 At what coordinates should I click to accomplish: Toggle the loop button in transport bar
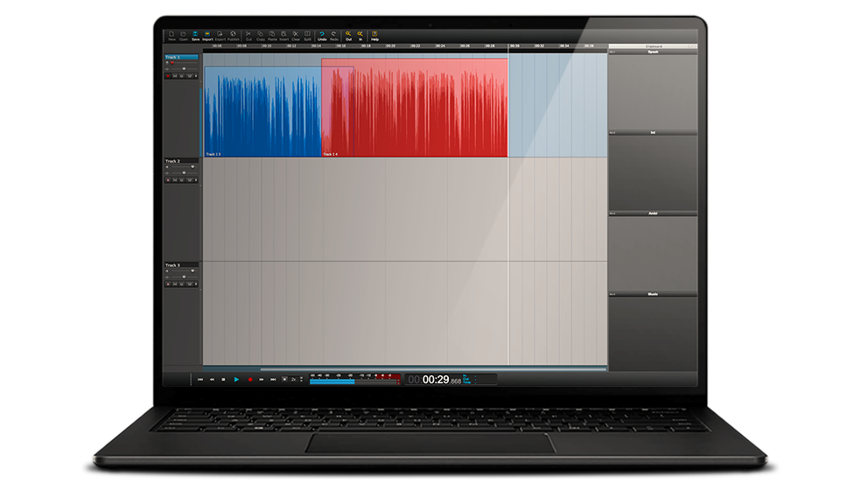point(283,379)
